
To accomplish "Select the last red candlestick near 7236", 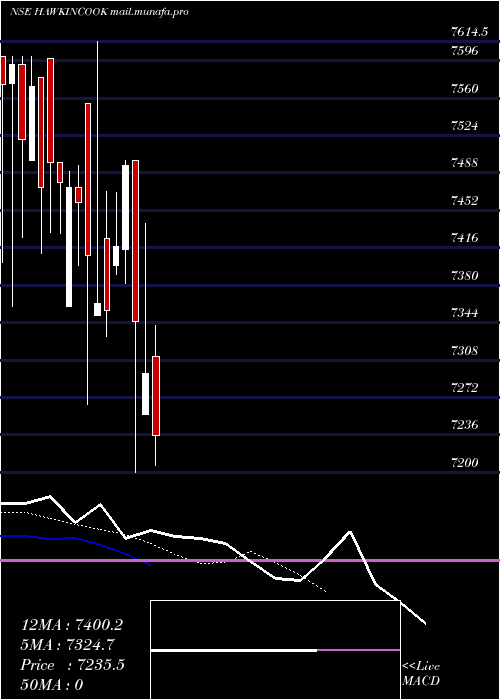I will coord(156,396).
